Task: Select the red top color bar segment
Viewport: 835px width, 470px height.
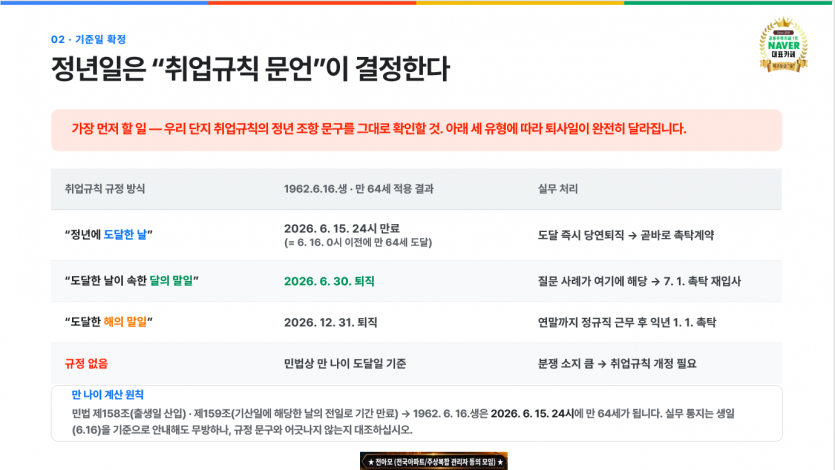Action: coord(313,2)
